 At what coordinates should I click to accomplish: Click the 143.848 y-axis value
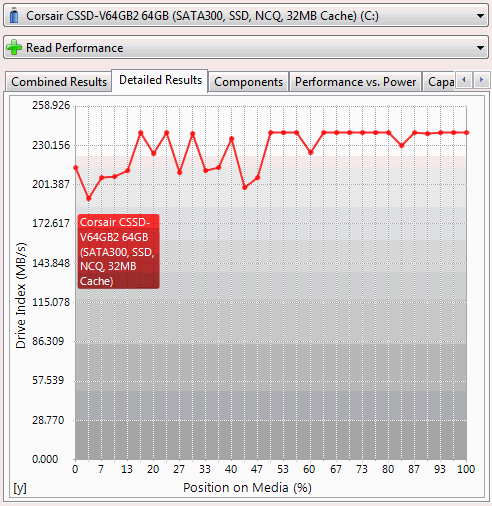tap(51, 263)
